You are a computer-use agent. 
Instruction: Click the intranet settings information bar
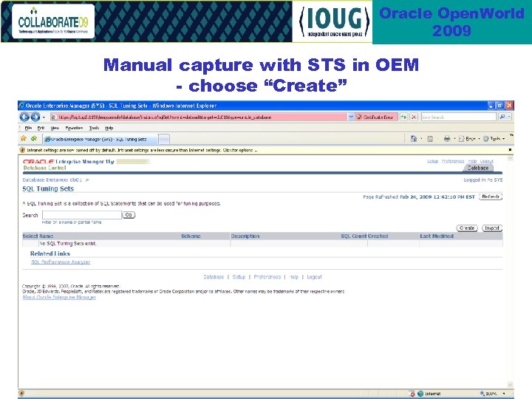[265, 150]
